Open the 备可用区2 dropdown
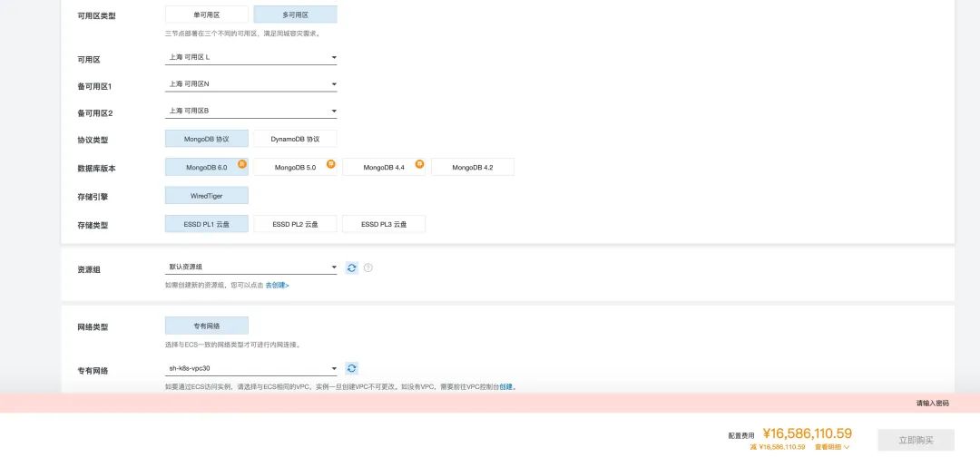Image resolution: width=980 pixels, height=467 pixels. [x=251, y=112]
